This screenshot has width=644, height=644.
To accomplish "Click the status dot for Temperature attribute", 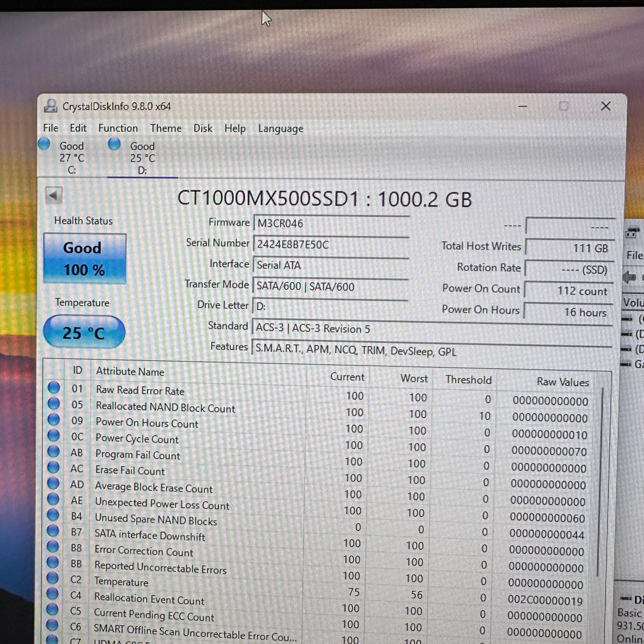I will pos(52,578).
